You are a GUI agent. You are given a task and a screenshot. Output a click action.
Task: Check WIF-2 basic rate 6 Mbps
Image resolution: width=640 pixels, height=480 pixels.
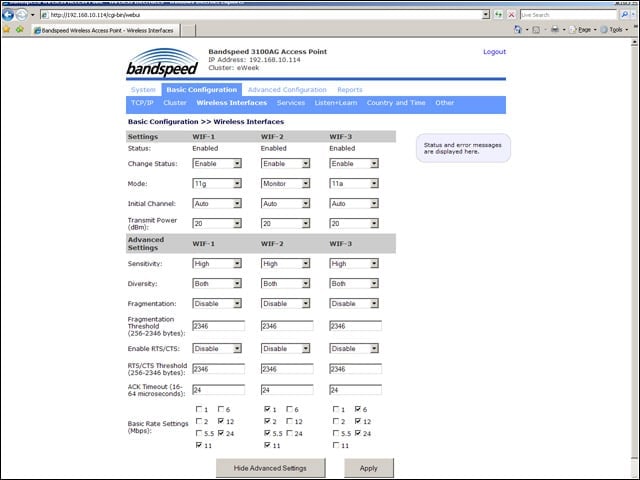click(x=289, y=409)
